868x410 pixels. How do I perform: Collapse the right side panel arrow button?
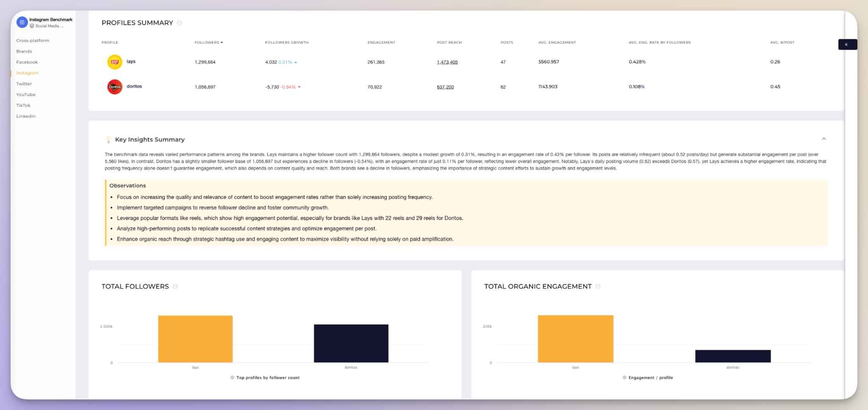click(x=847, y=44)
